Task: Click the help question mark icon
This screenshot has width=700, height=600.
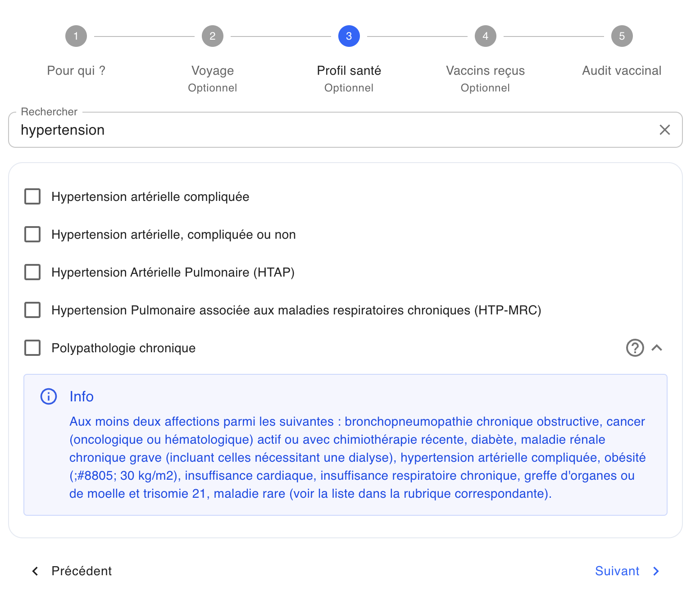Action: click(x=635, y=348)
